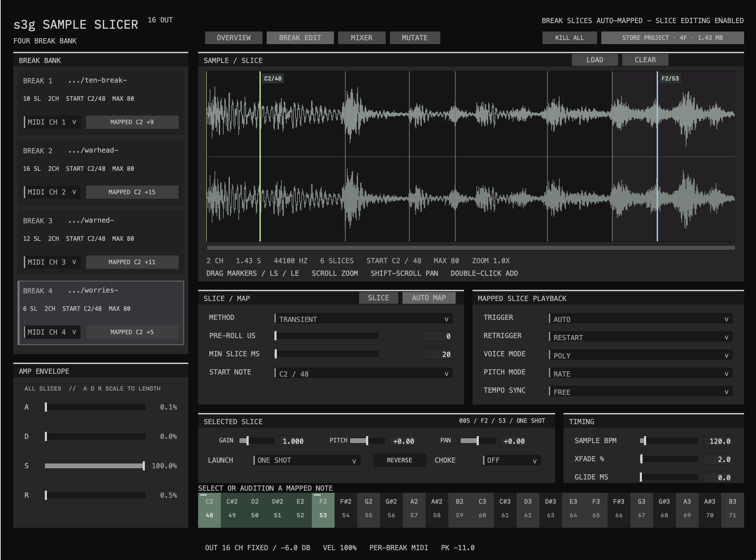Open the METHOD Transient dropdown
The height and width of the screenshot is (560, 756).
click(x=363, y=318)
